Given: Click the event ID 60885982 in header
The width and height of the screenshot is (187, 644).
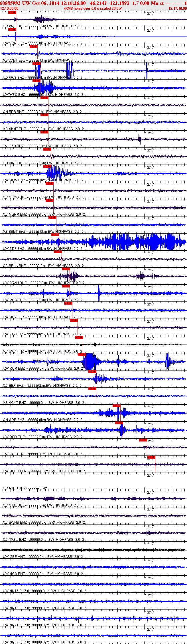Looking at the screenshot, I should tap(10, 3).
